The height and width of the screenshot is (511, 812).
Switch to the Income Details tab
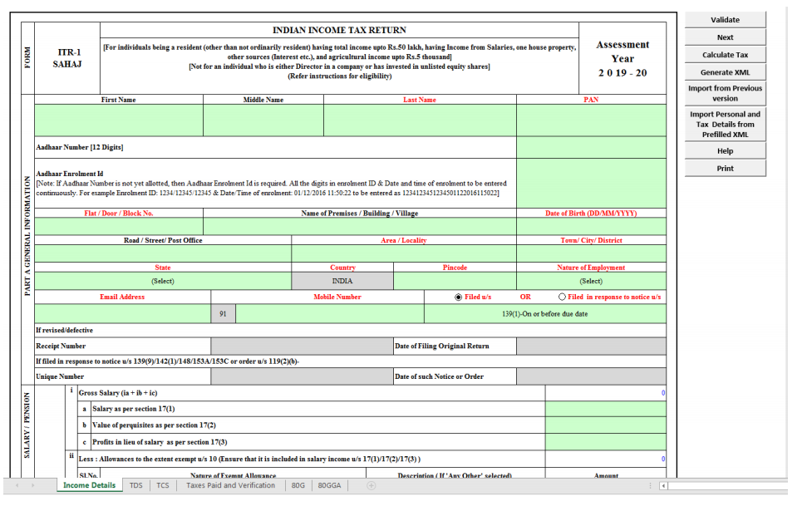89,485
